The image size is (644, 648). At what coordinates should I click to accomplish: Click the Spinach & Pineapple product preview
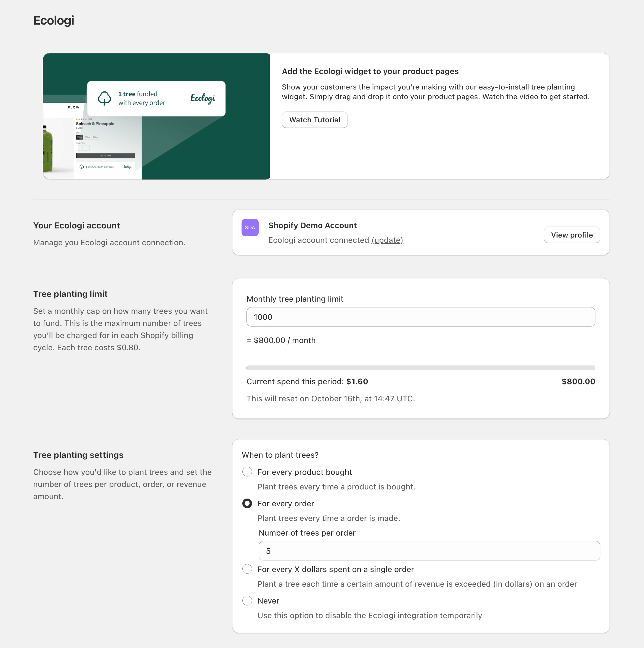pos(95,124)
